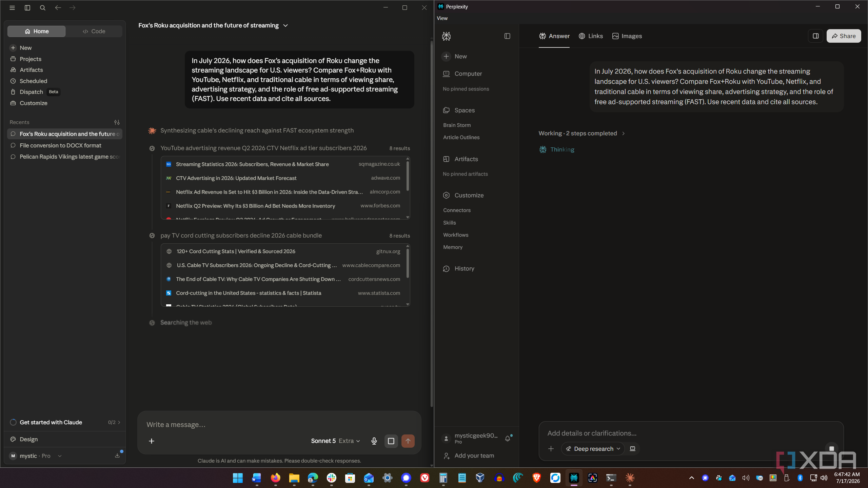Open the mystic Pro account dropdown
The height and width of the screenshot is (488, 868).
coord(36,456)
